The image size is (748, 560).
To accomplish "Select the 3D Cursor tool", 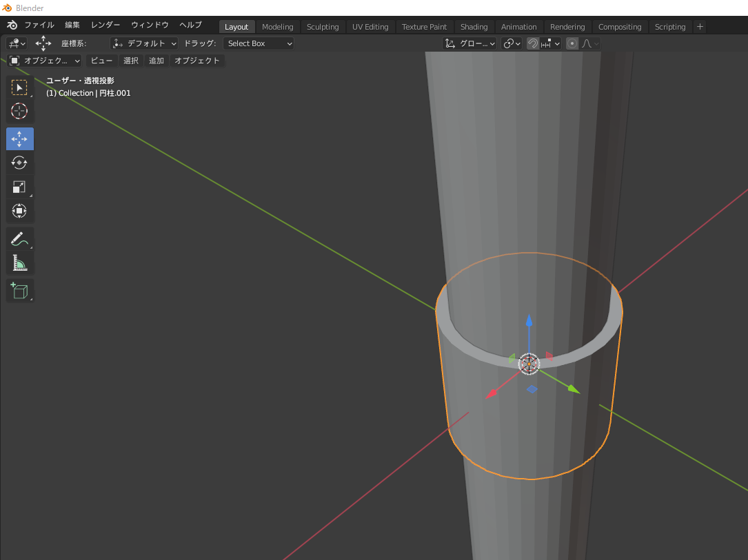I will (19, 111).
